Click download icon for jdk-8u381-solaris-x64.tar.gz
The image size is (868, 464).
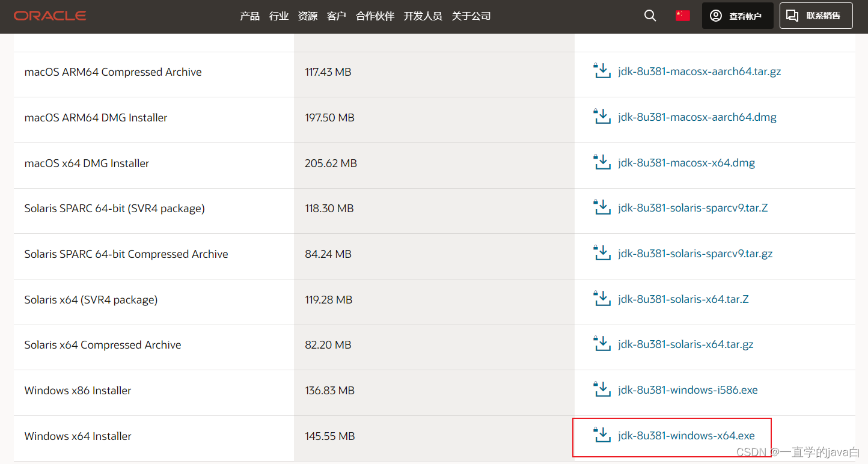[602, 344]
